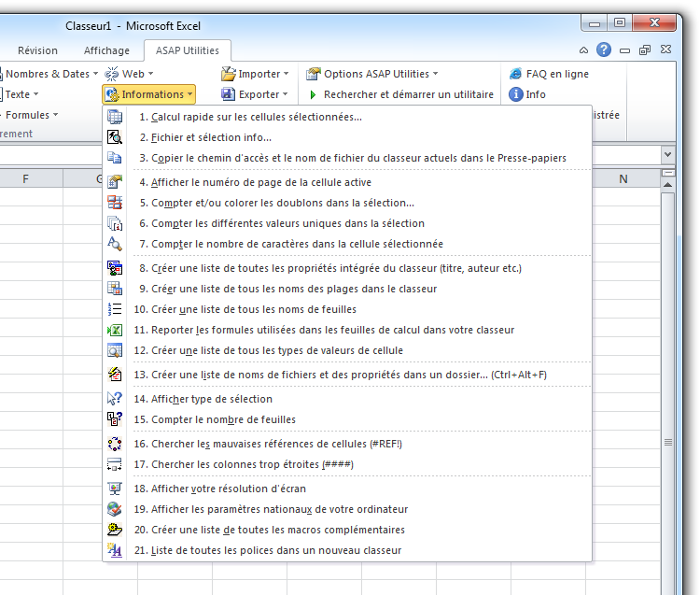Click the blue Info icon

click(515, 94)
